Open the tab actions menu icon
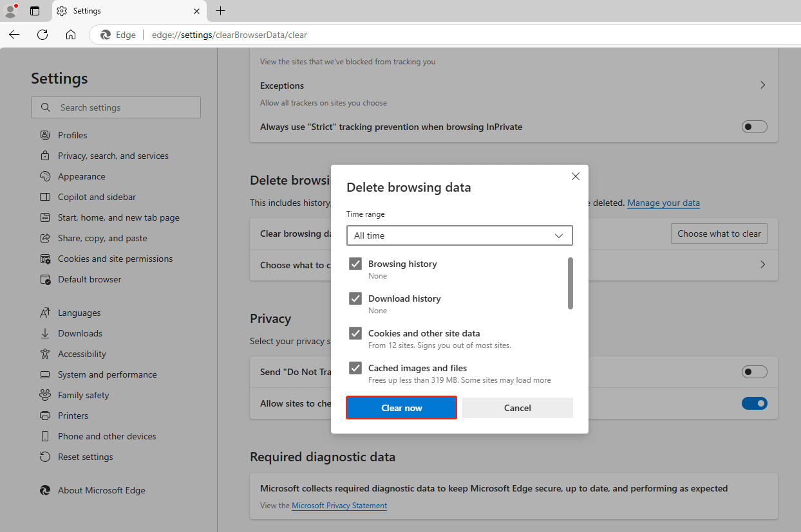Screen dimensions: 801x532 pos(35,11)
